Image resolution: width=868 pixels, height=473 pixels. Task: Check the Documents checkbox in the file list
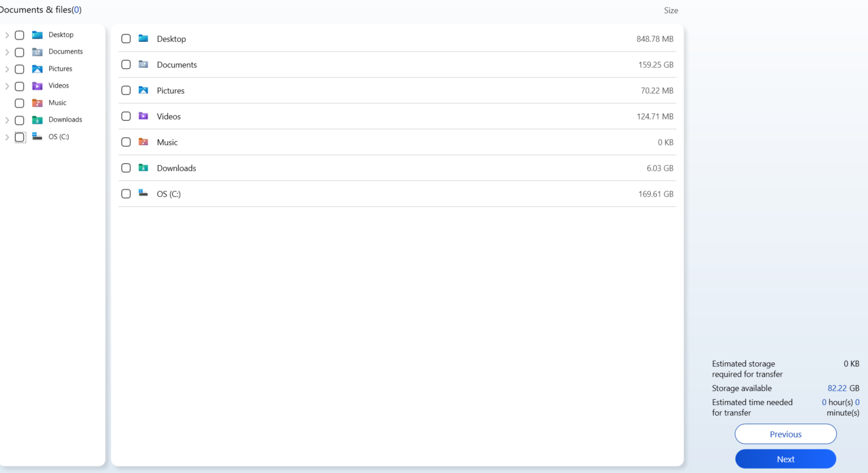(126, 64)
